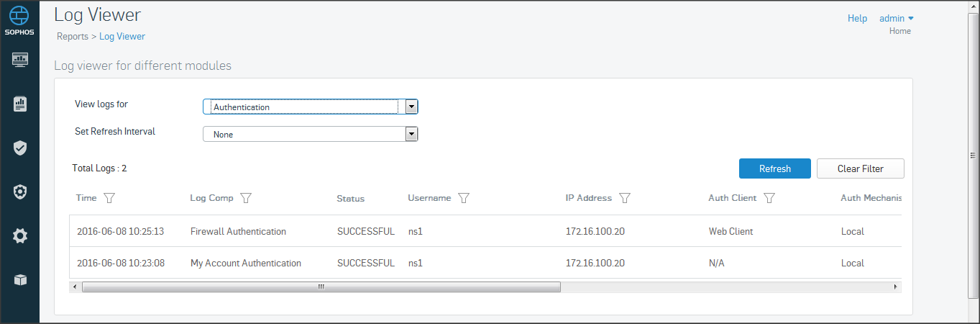Screen dimensions: 980x324
Task: Filter logs by the Username column
Action: point(464,198)
